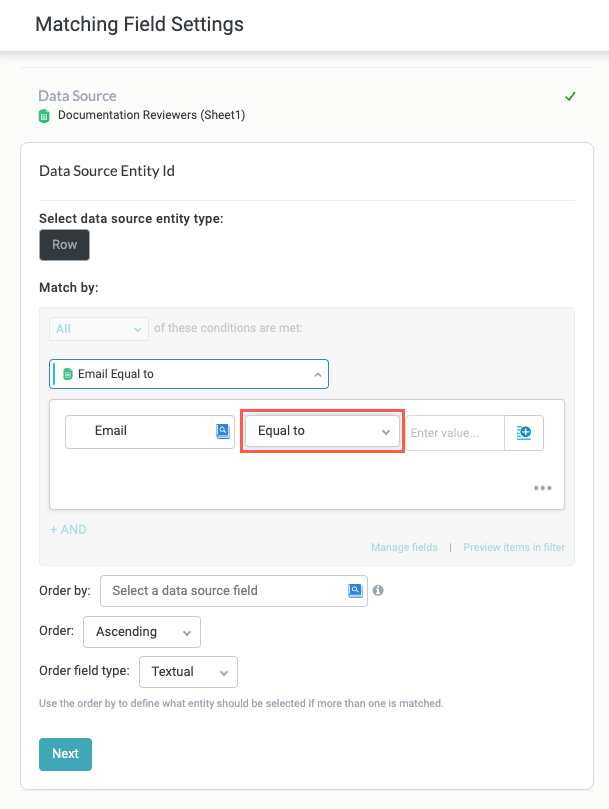Open the Manage fields link
The width and height of the screenshot is (609, 809).
click(404, 547)
